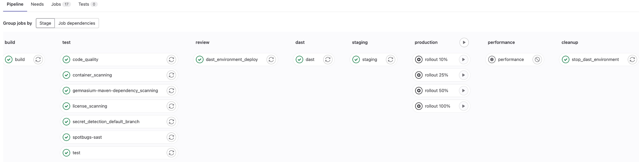Open the stop_dast_environment job
Screen dimensions: 644x162
point(595,60)
